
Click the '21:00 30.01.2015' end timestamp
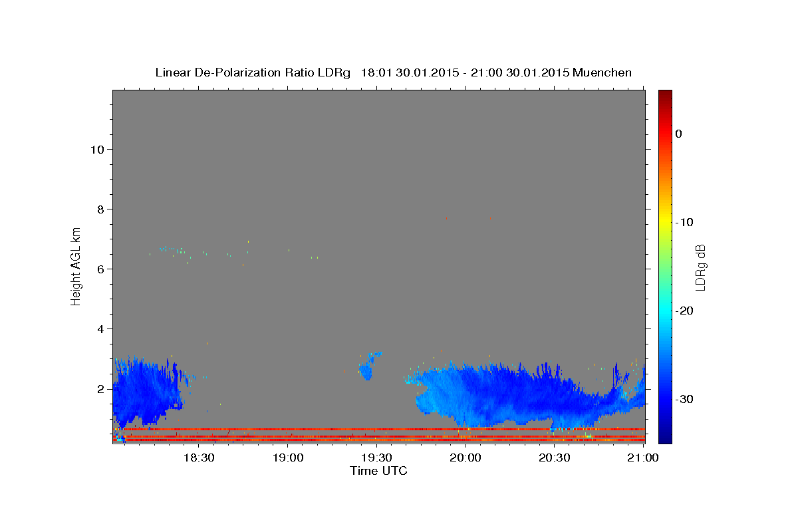(x=520, y=72)
